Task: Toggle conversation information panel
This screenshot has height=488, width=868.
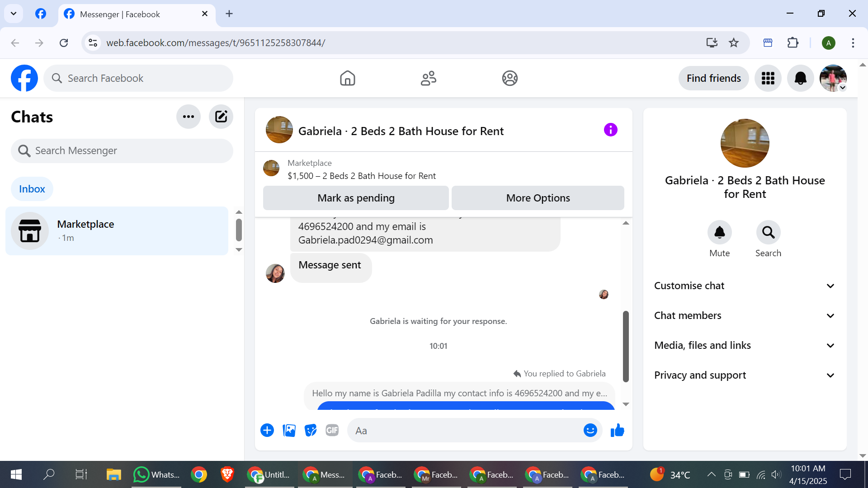Action: pyautogui.click(x=610, y=130)
